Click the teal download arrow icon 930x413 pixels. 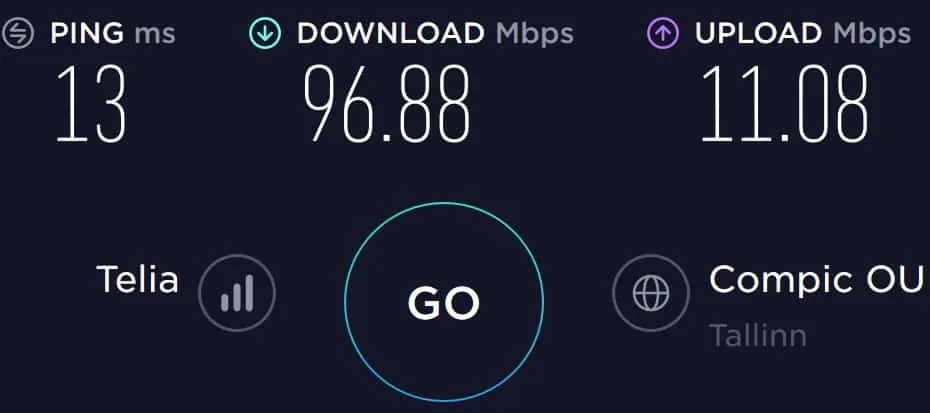point(265,34)
